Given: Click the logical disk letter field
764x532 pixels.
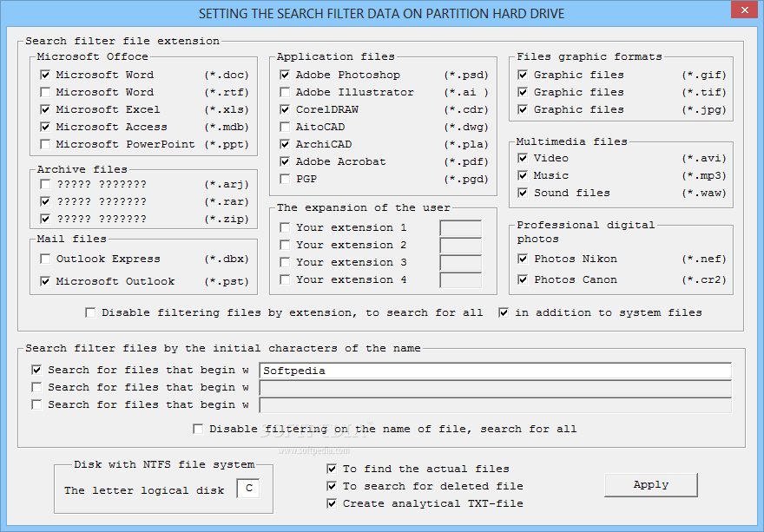Looking at the screenshot, I should click(248, 488).
